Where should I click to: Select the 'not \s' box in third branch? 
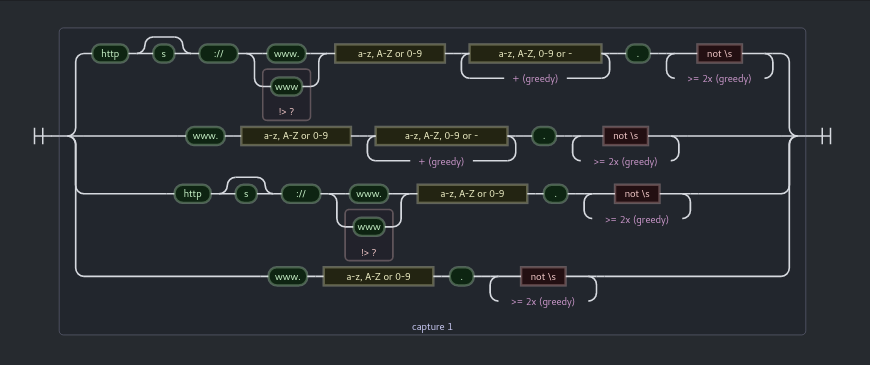click(x=638, y=194)
